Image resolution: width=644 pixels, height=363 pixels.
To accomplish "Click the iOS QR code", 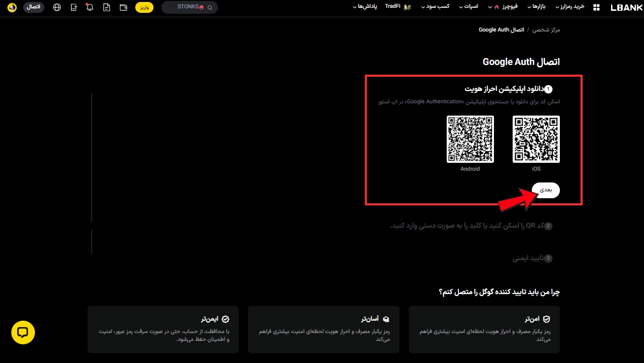I will (x=536, y=139).
